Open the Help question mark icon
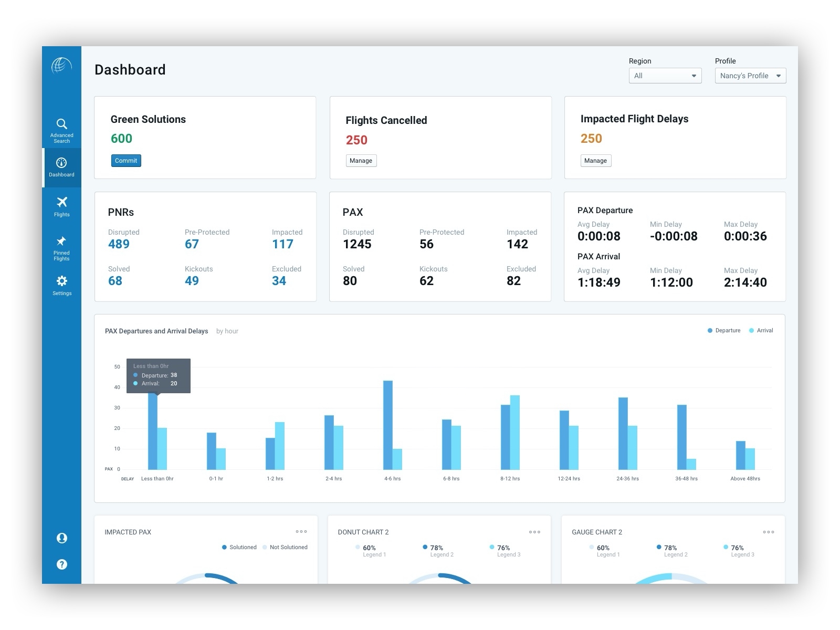Image resolution: width=840 pixels, height=630 pixels. [x=61, y=564]
